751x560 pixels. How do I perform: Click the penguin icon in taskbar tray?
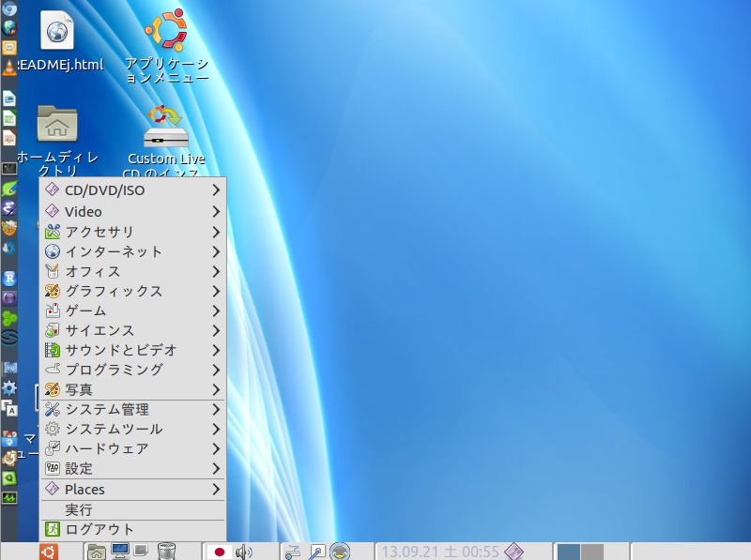(340, 552)
